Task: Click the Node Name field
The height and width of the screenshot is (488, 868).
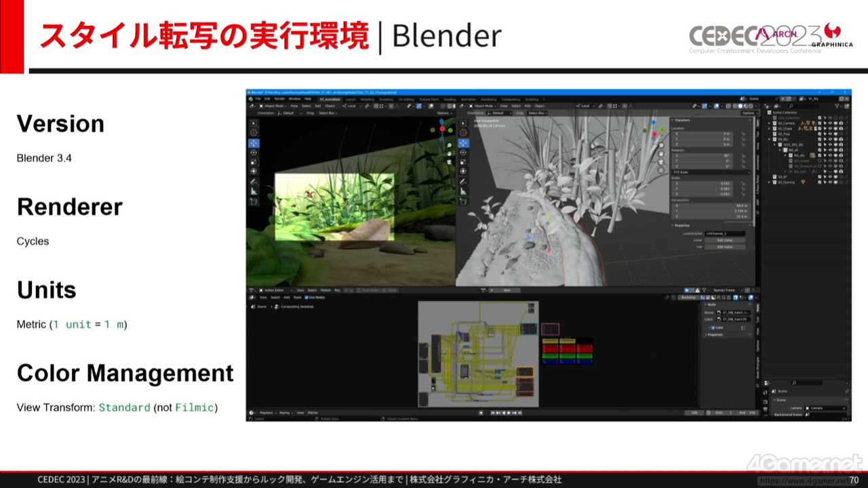Action: [x=734, y=312]
